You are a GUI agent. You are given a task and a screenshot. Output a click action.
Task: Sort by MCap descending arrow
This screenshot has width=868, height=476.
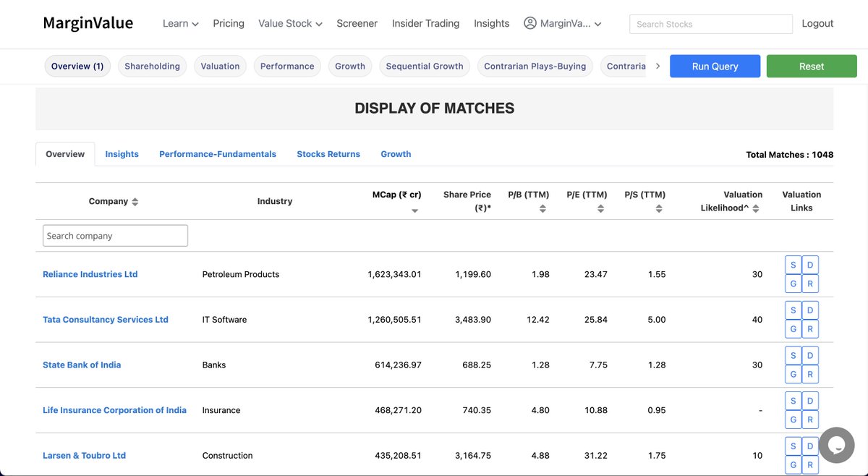414,211
